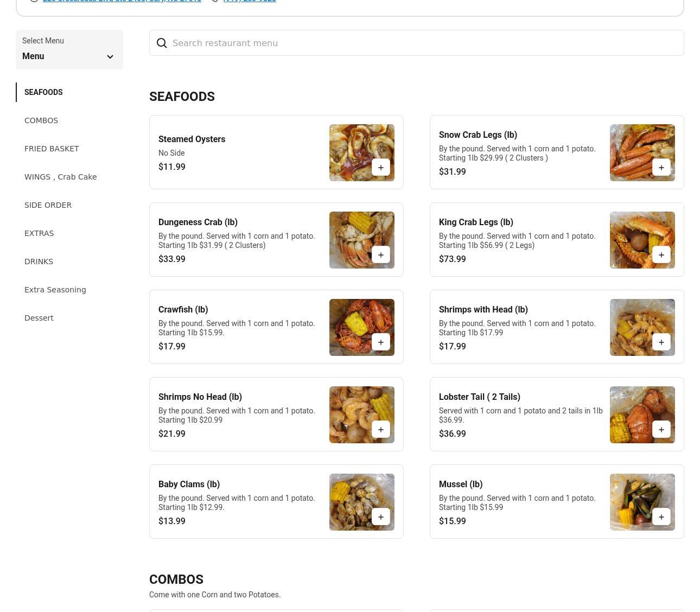Open the Select Menu dropdown
This screenshot has height=612, width=700.
click(69, 50)
